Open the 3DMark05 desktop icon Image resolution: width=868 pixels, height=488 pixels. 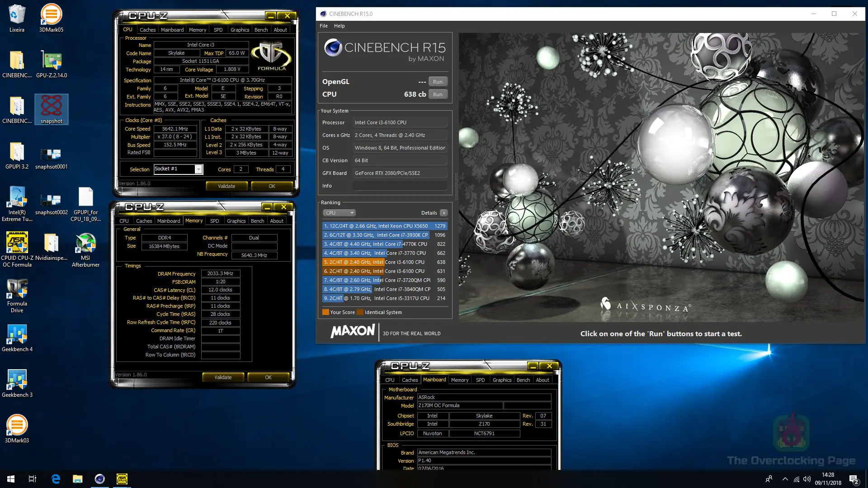51,18
